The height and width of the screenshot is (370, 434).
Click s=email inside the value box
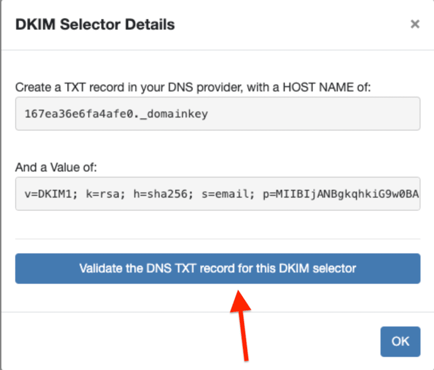225,194
